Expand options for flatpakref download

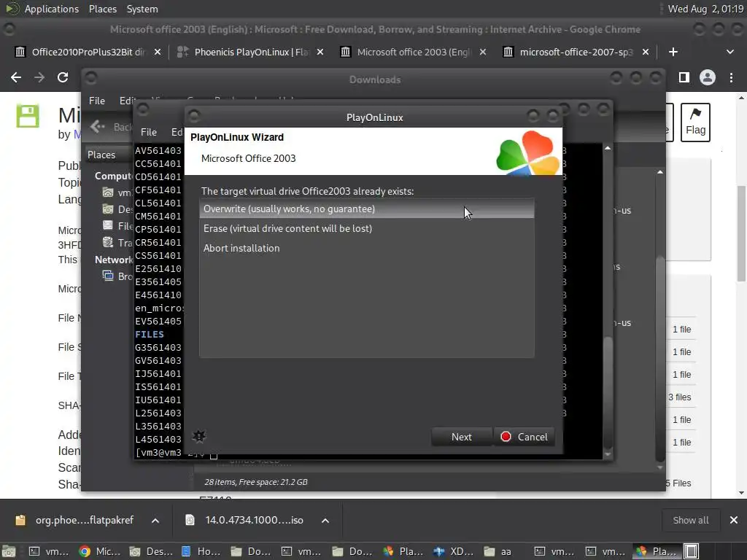tap(155, 521)
